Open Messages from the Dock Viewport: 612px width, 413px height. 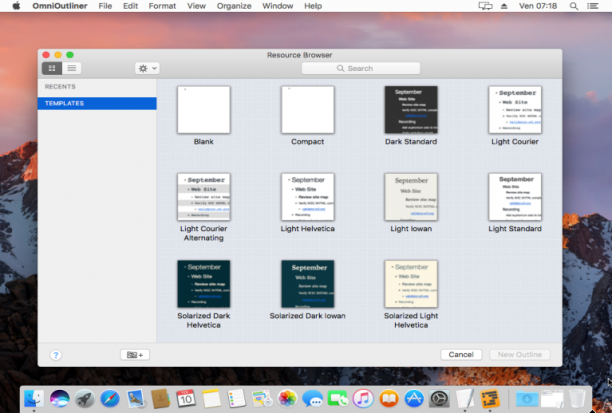click(x=313, y=399)
